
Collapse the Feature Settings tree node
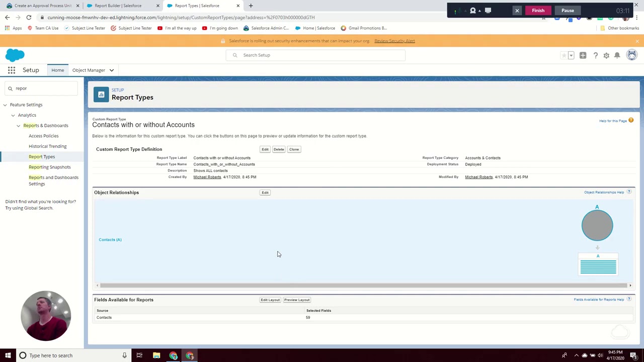(x=5, y=105)
